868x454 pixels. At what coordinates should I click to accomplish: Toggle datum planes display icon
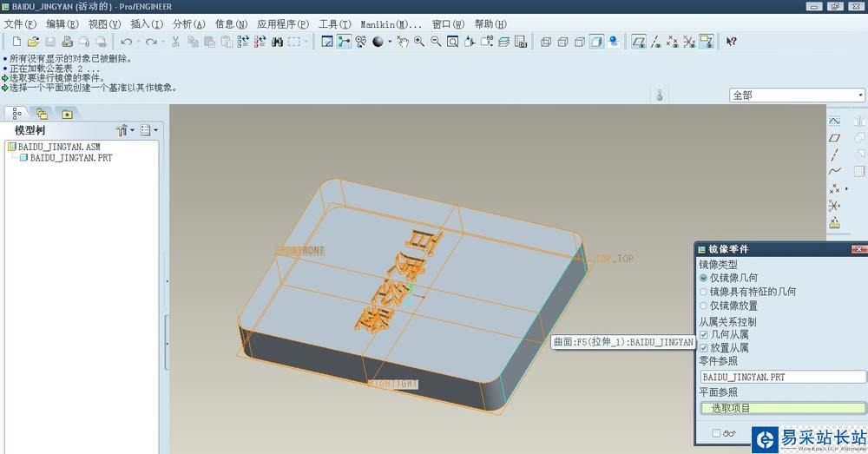(x=639, y=42)
